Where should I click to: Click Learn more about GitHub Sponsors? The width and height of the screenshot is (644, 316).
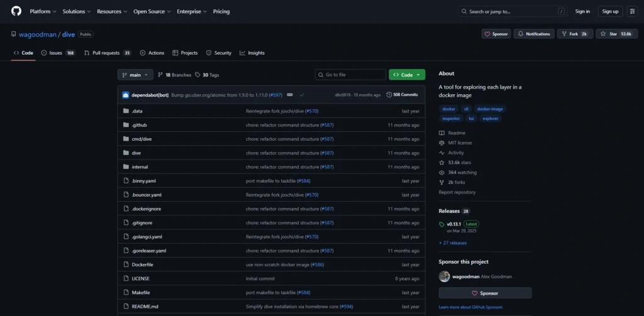coord(470,307)
